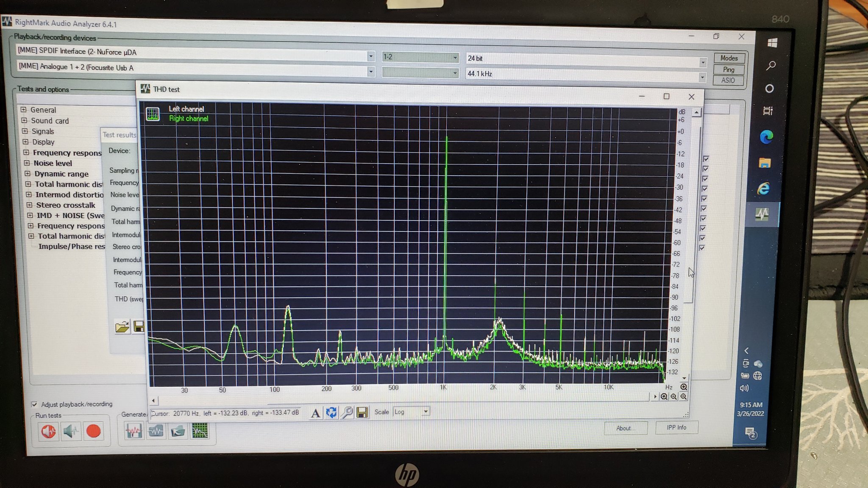Click the Left channel legend label

(x=186, y=109)
